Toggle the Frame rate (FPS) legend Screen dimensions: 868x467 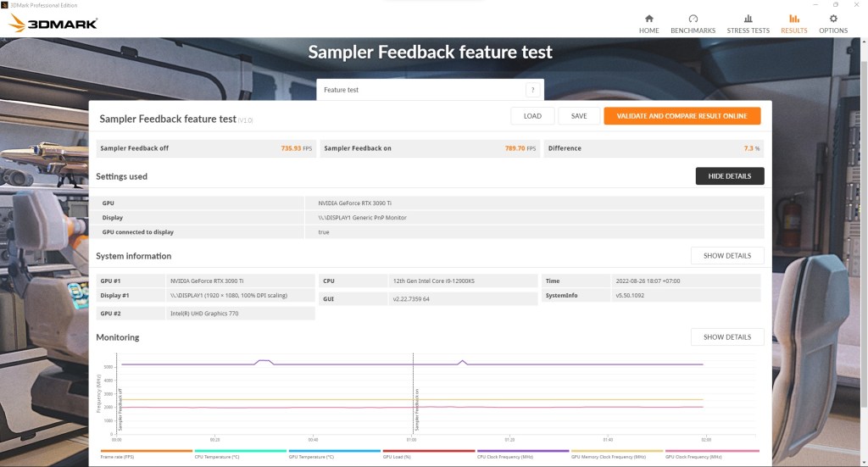146,453
